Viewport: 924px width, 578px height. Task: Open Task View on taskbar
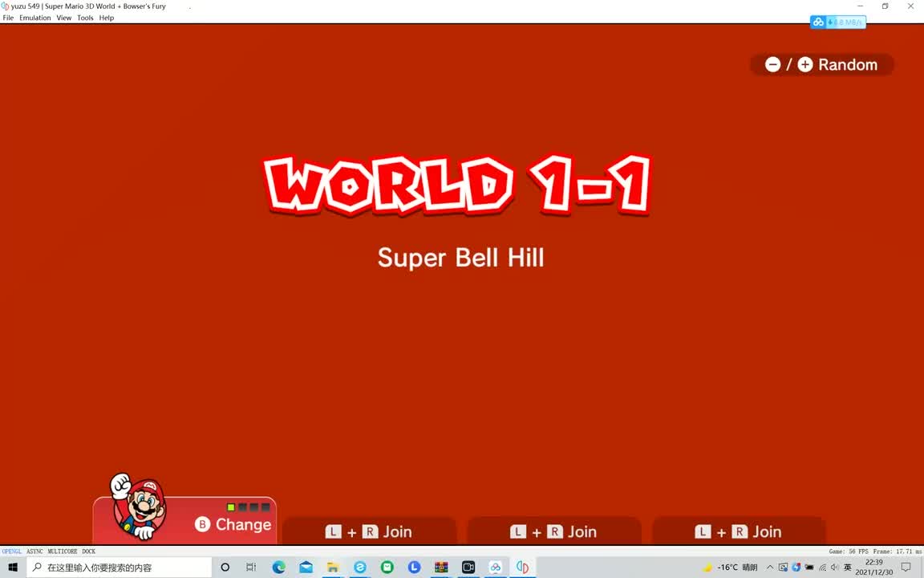tap(251, 567)
